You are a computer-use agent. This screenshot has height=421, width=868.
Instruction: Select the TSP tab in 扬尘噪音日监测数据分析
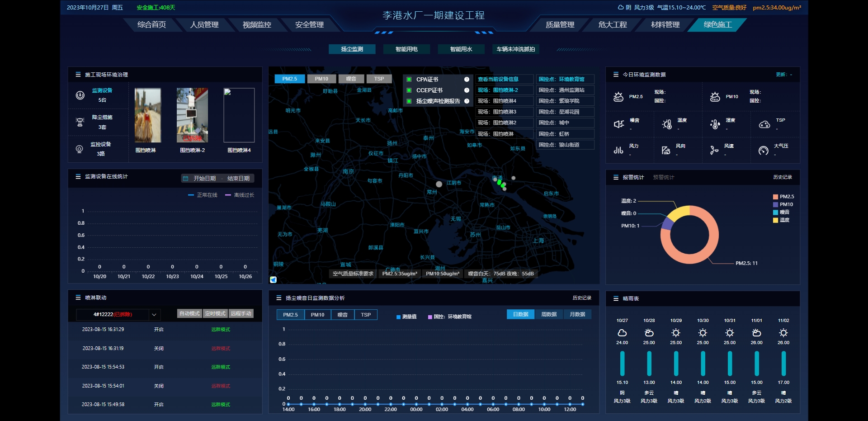pos(366,315)
